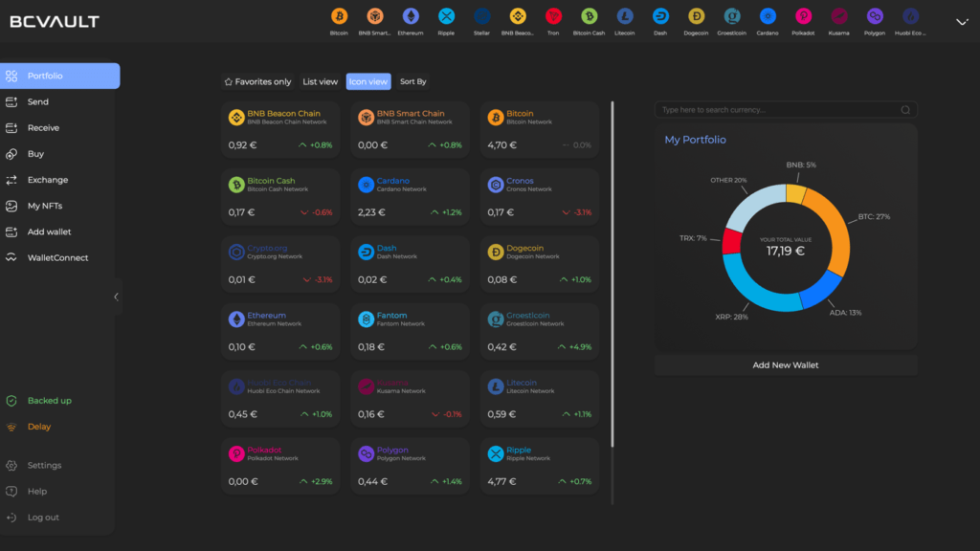
Task: Open WalletConnect from the sidebar
Action: tap(60, 257)
